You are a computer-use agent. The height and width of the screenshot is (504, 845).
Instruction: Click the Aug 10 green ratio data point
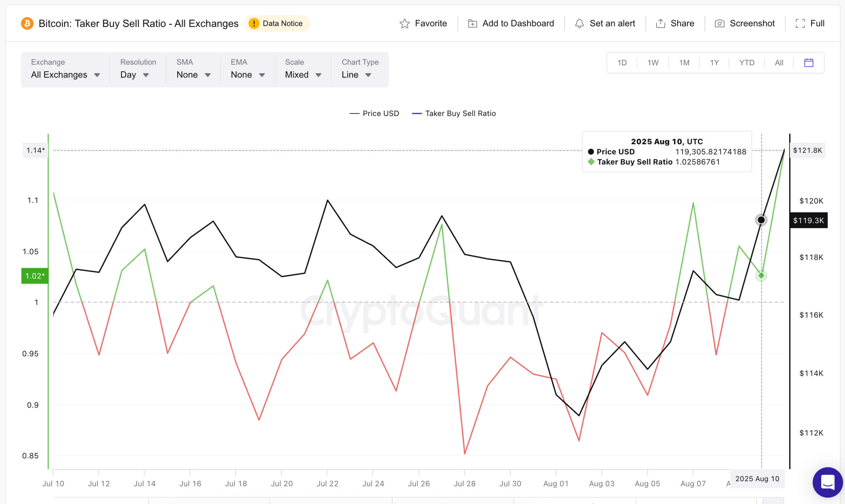pyautogui.click(x=761, y=275)
